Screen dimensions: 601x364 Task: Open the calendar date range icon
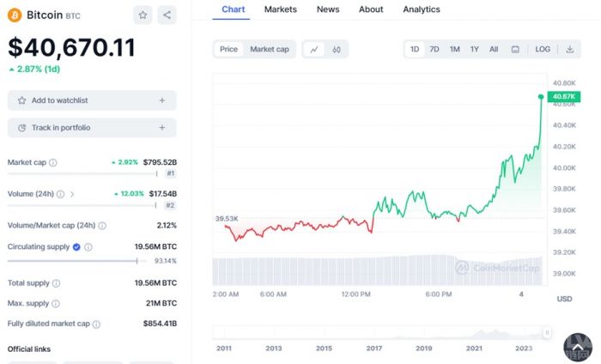click(x=515, y=50)
